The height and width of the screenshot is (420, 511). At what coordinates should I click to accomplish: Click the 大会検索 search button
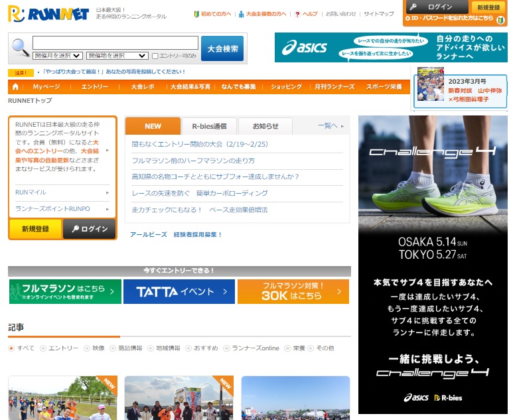coord(222,48)
